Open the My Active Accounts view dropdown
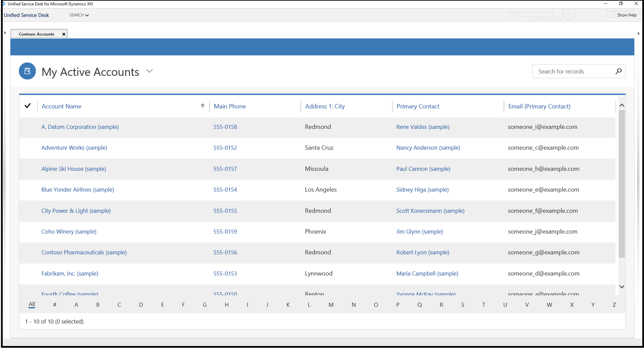The image size is (644, 348). (x=150, y=71)
